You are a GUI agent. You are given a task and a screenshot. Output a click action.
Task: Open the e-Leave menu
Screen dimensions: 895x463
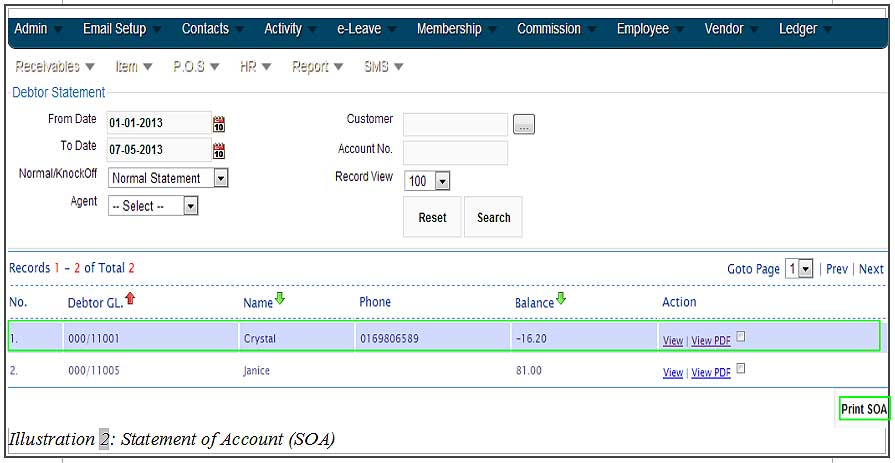pos(359,29)
